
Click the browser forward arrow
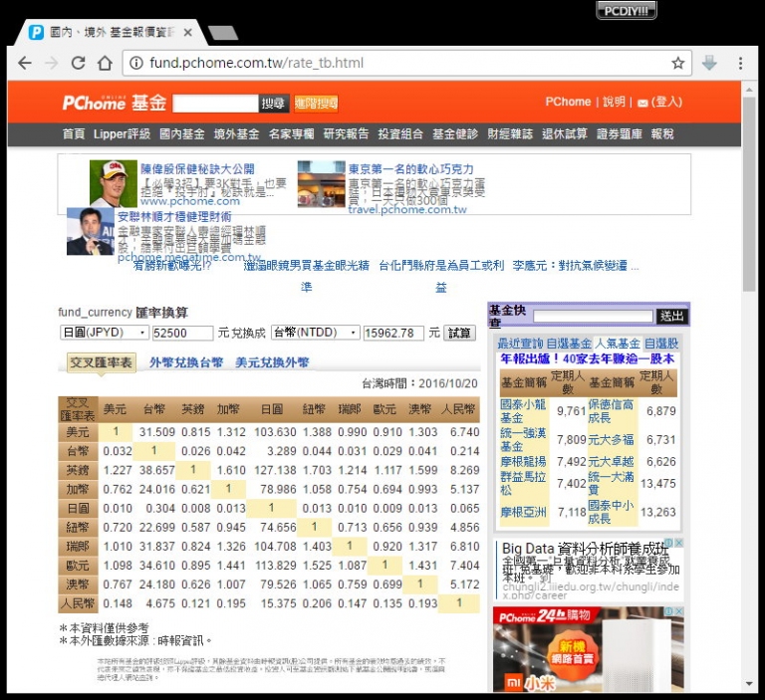[x=51, y=63]
